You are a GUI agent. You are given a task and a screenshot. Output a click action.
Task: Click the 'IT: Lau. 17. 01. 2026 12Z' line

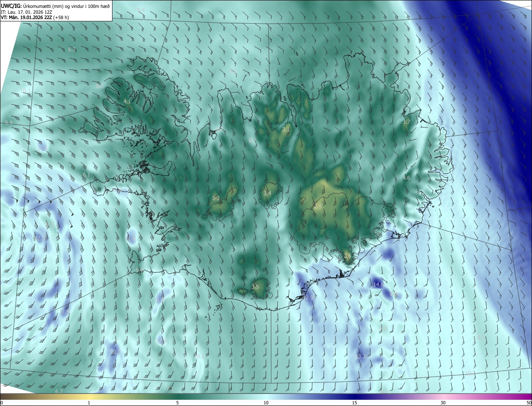click(27, 12)
